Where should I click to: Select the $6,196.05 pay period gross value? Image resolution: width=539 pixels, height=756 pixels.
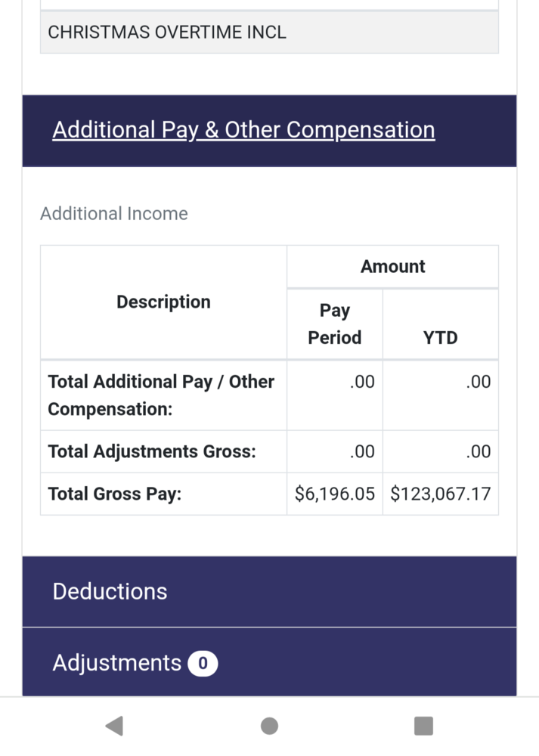click(x=335, y=494)
